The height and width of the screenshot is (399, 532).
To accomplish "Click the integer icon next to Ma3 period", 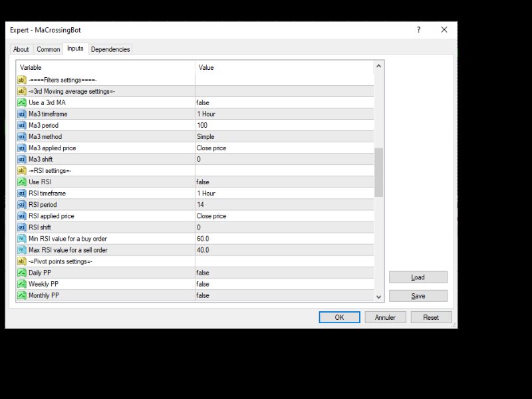I will pos(22,125).
